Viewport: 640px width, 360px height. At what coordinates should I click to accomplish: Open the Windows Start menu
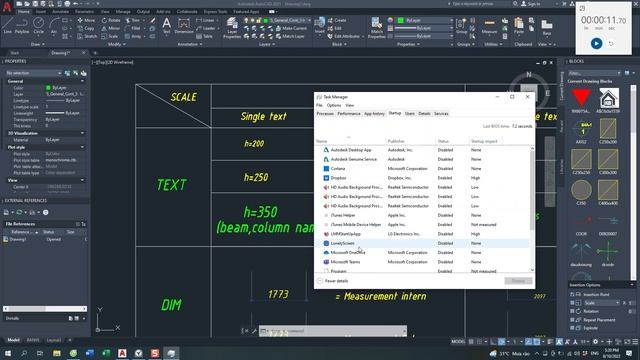8,353
